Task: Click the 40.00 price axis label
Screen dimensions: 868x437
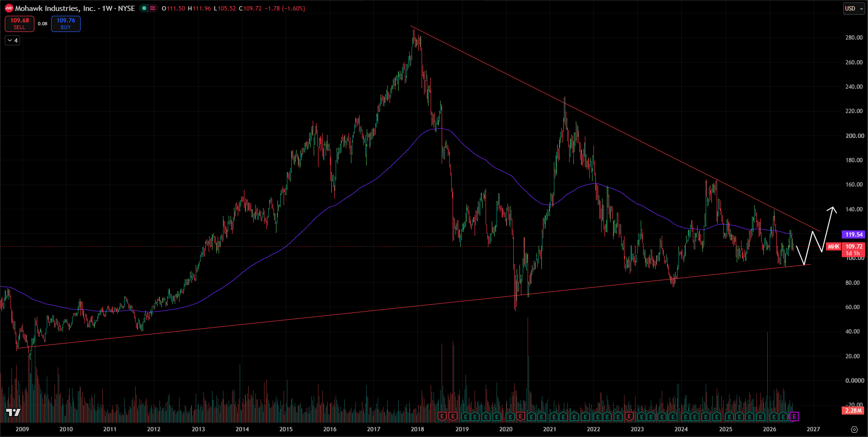Action: tap(854, 332)
